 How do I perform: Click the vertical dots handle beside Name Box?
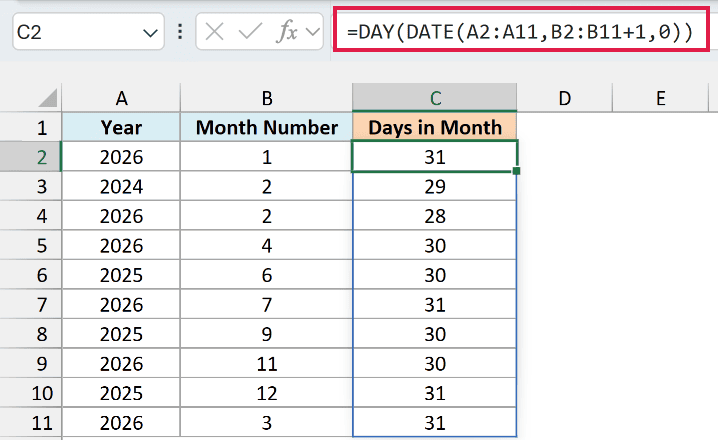[x=180, y=32]
